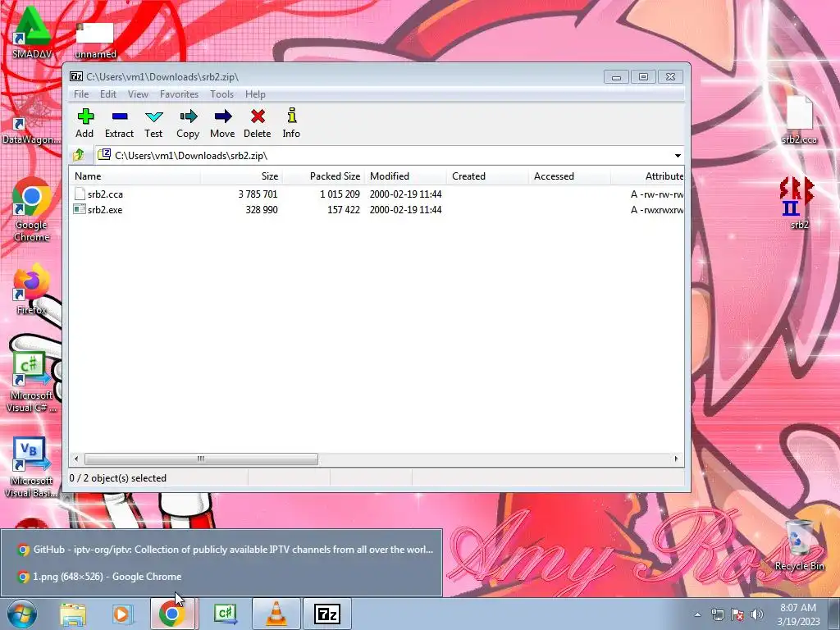This screenshot has width=840, height=630.
Task: Open the volume speaker tray icon
Action: click(x=756, y=614)
